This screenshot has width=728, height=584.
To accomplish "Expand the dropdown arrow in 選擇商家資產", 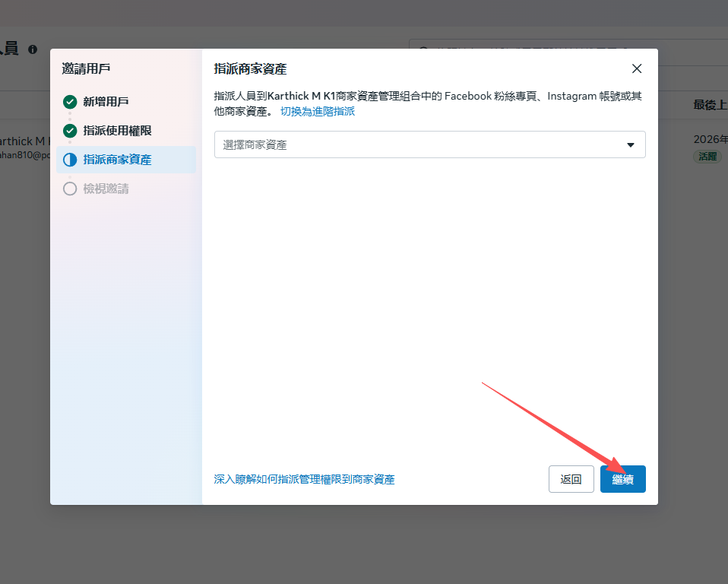I will (630, 145).
